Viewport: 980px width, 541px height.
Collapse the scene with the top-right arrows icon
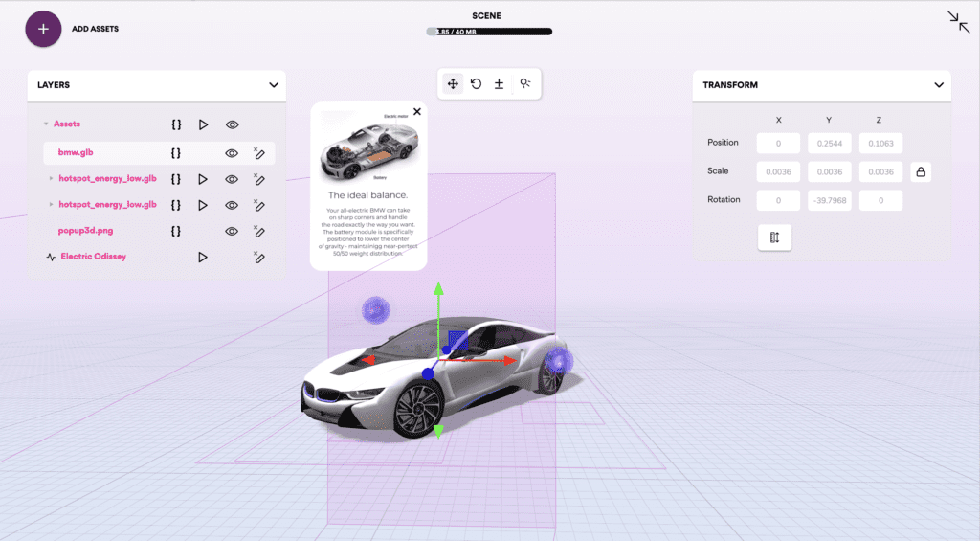pyautogui.click(x=958, y=22)
